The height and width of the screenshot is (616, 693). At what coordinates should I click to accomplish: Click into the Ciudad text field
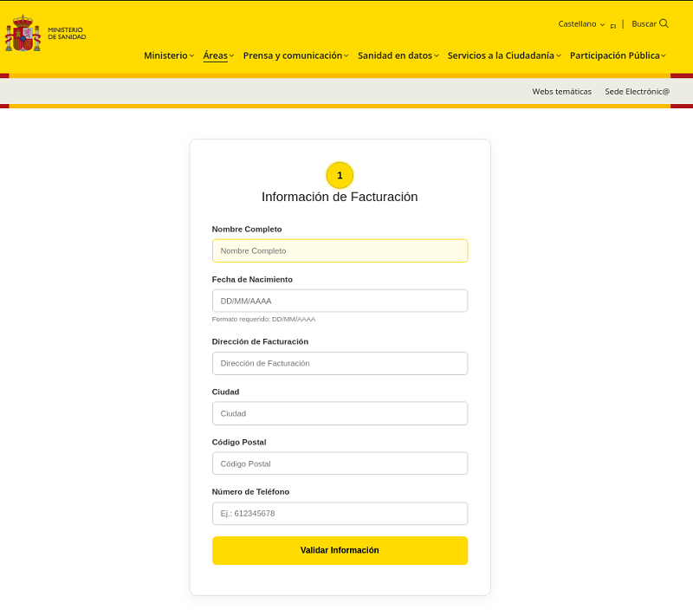click(340, 413)
